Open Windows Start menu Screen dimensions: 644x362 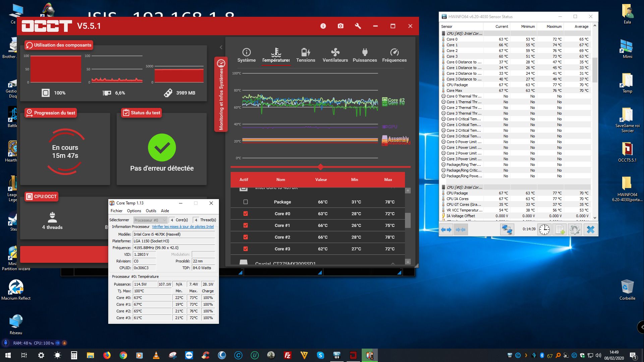coord(8,355)
